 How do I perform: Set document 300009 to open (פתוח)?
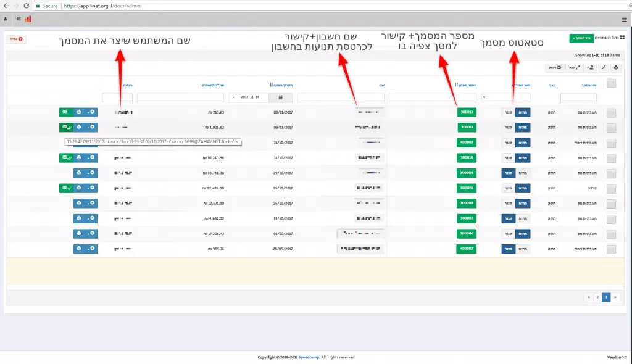click(x=523, y=173)
